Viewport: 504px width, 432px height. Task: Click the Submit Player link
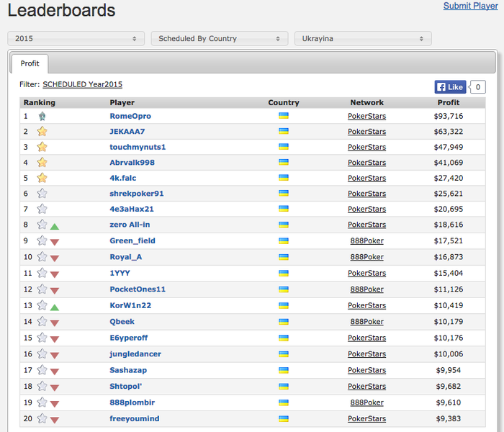point(471,6)
